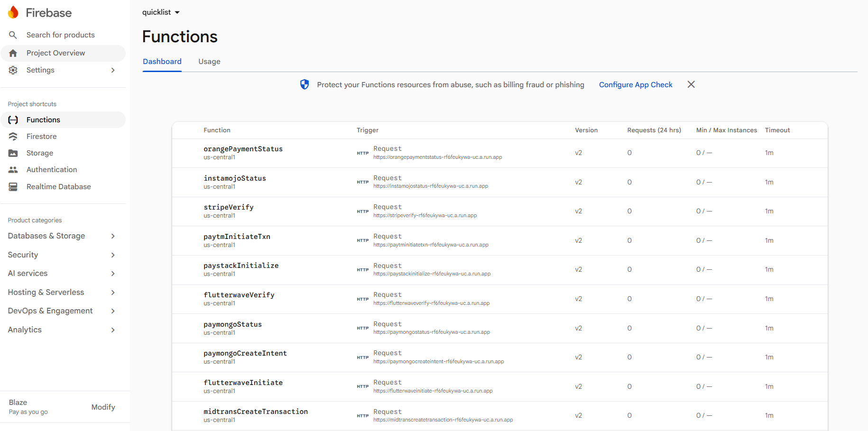Open Project Overview in sidebar

(x=63, y=53)
